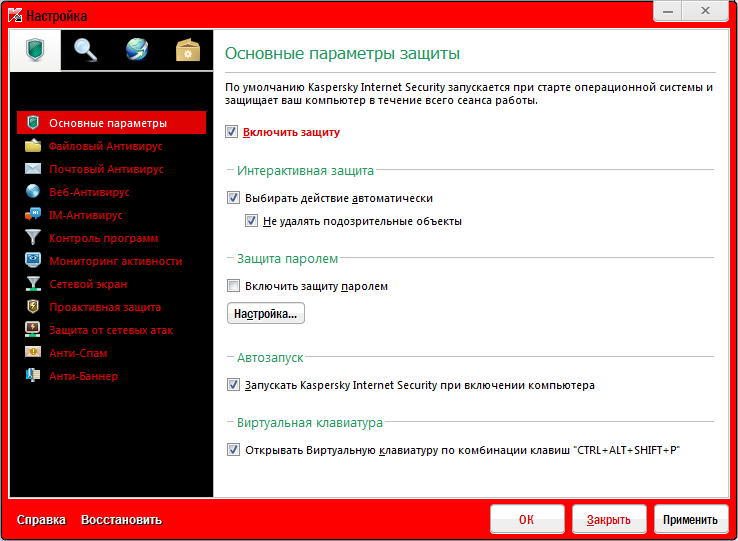The height and width of the screenshot is (541, 738).
Task: Click the envelope icon for Почтовый Антивирус
Action: tap(33, 169)
